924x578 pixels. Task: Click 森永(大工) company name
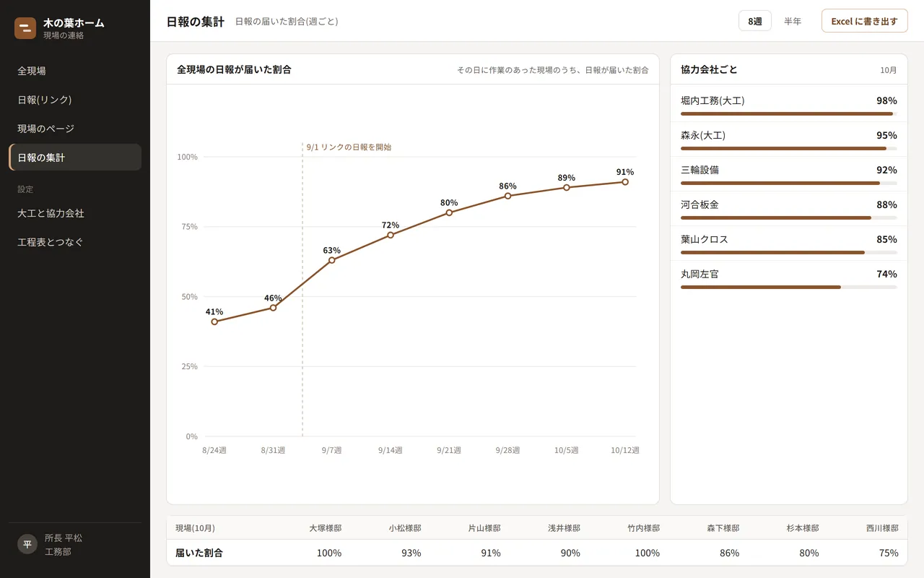pos(703,135)
